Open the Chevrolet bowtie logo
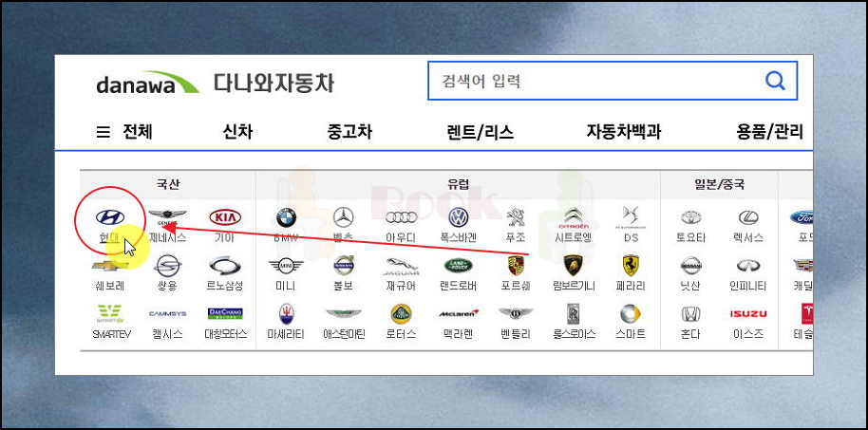Screen dimensions: 868x430 (x=110, y=266)
